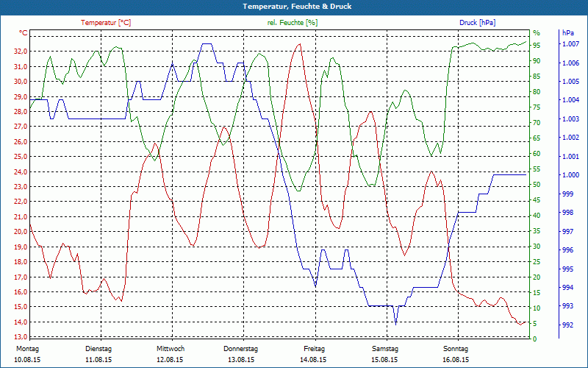Viewport: 588px width, 368px height.
Task: Click the 'Samstag' day label
Action: (384, 349)
